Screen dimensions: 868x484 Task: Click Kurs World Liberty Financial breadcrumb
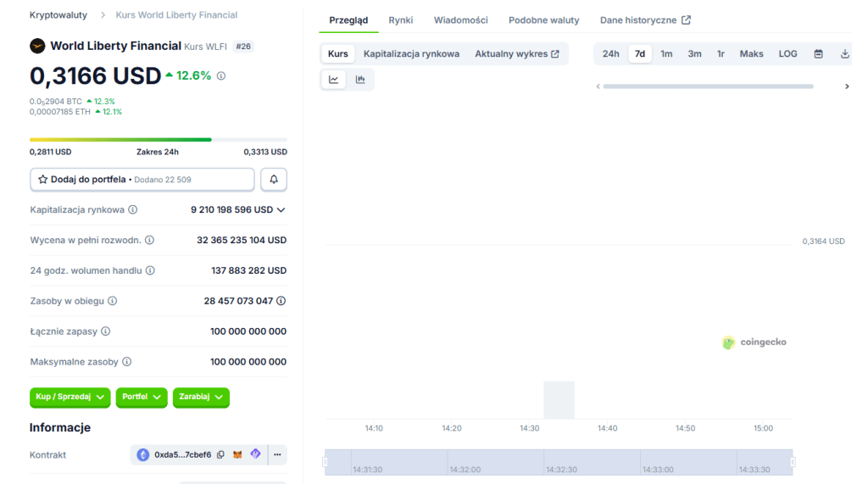[176, 15]
